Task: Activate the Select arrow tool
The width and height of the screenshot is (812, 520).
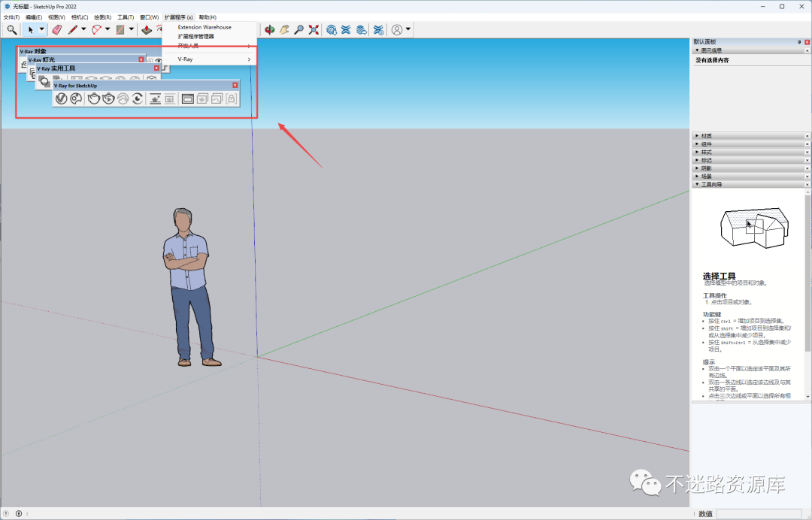Action: tap(30, 30)
